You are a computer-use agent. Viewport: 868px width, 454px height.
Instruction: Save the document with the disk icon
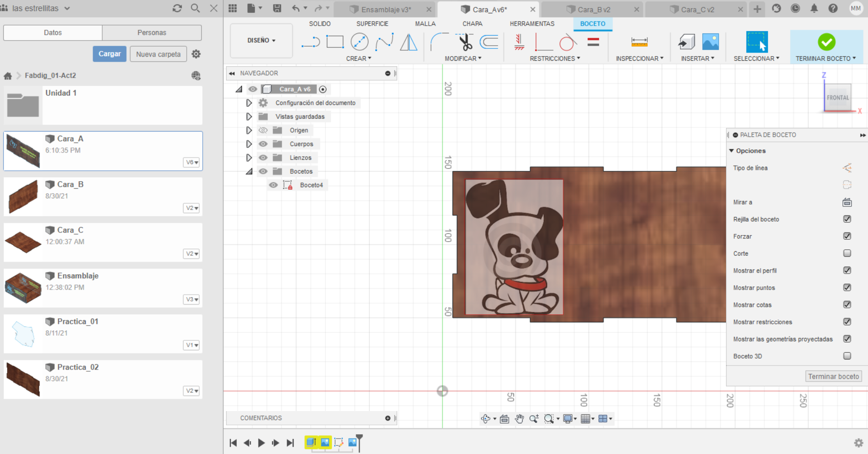[x=277, y=8]
